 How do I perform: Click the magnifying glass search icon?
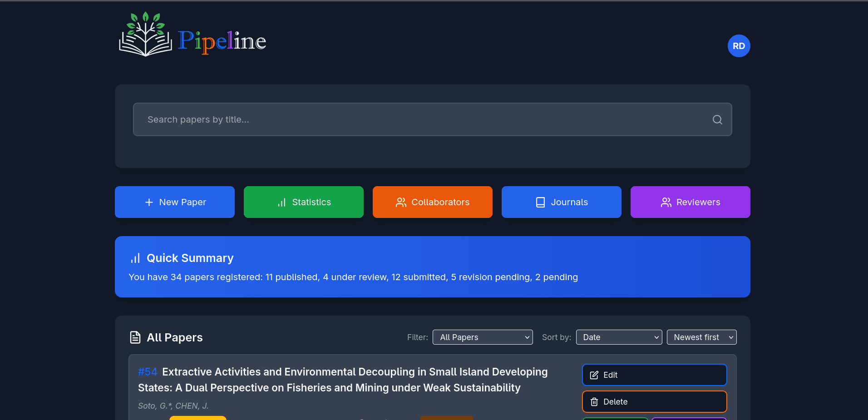point(717,119)
